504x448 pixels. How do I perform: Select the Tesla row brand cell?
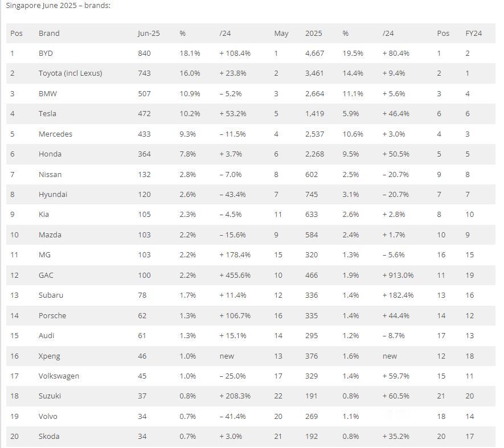[x=47, y=113]
